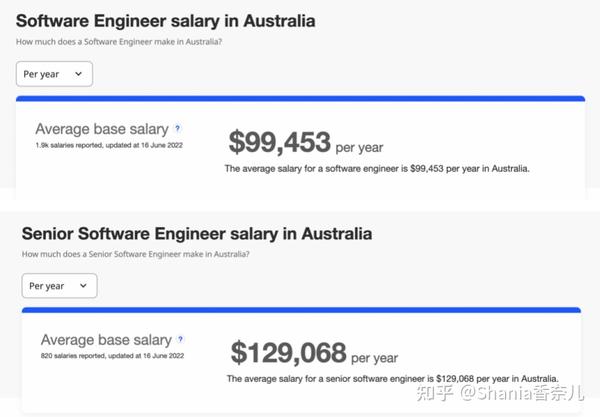The height and width of the screenshot is (417, 600).
Task: Click How much does a Software Engineer make subtitle
Action: tap(119, 42)
